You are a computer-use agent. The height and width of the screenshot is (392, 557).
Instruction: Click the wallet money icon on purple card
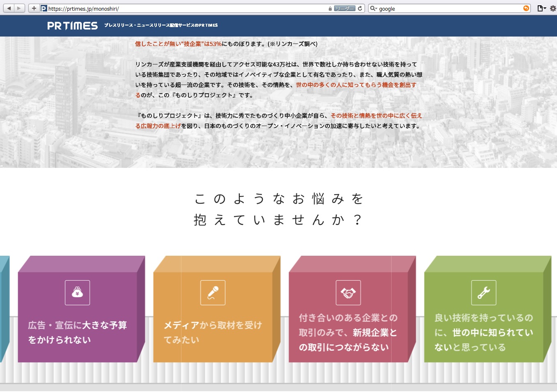77,293
